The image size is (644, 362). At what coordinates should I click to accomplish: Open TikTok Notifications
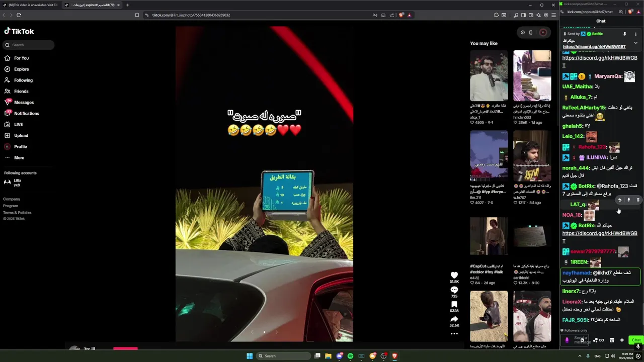[22, 114]
